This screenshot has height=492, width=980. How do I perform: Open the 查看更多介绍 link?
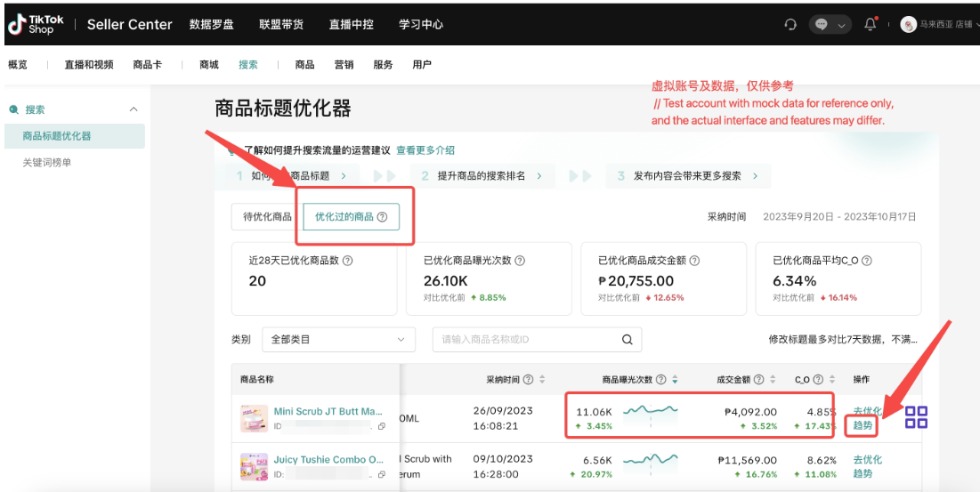(425, 149)
